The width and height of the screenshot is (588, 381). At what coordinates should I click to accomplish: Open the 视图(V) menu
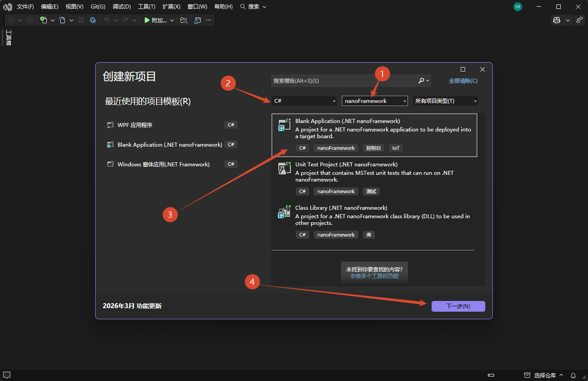tap(74, 7)
